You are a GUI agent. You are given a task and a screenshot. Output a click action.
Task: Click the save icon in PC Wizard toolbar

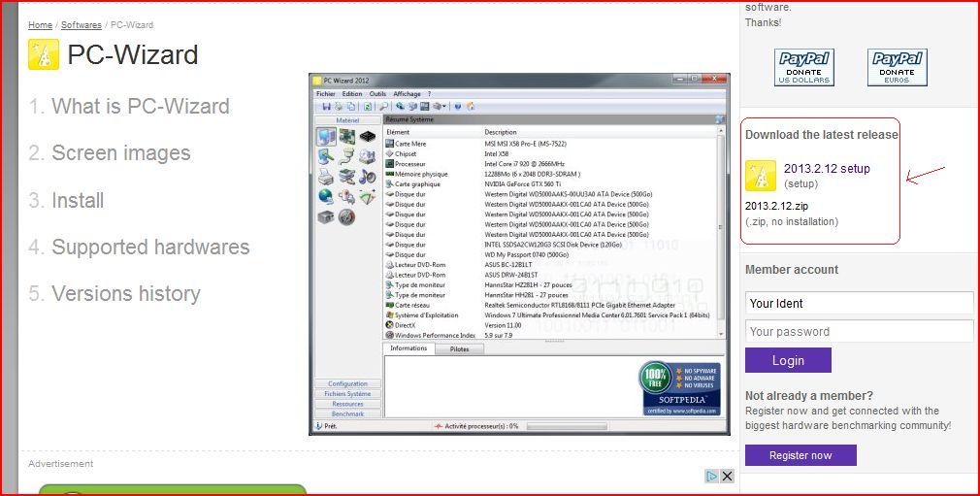pos(327,106)
